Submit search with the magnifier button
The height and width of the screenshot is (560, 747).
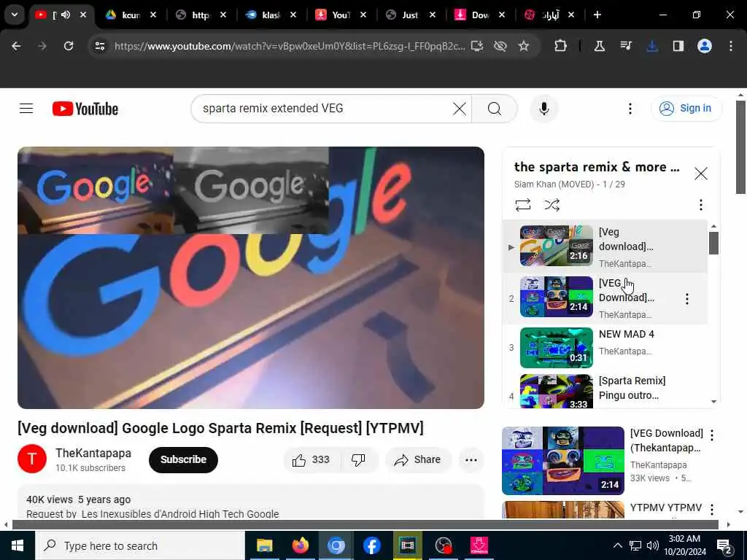click(x=495, y=109)
